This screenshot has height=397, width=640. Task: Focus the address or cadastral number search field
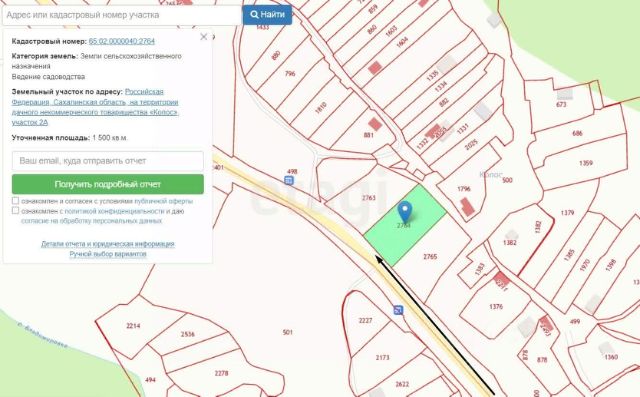122,15
